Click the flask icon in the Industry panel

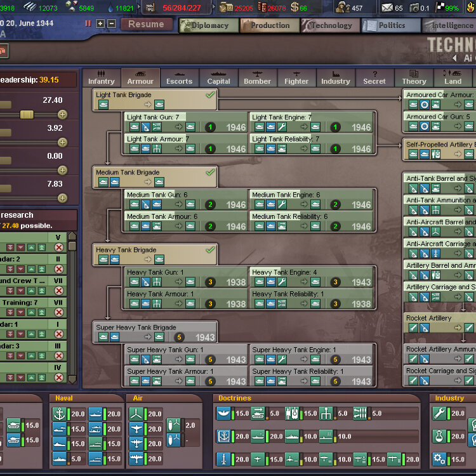click(440, 437)
